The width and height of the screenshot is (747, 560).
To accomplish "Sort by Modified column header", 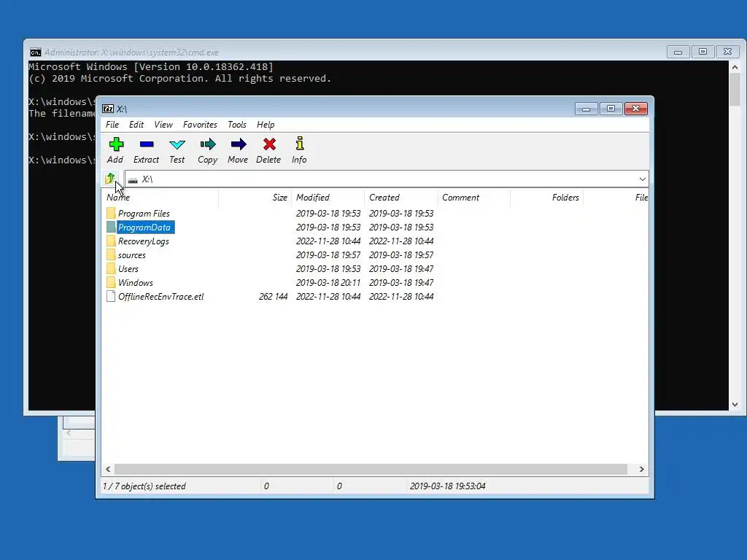I will coord(328,198).
